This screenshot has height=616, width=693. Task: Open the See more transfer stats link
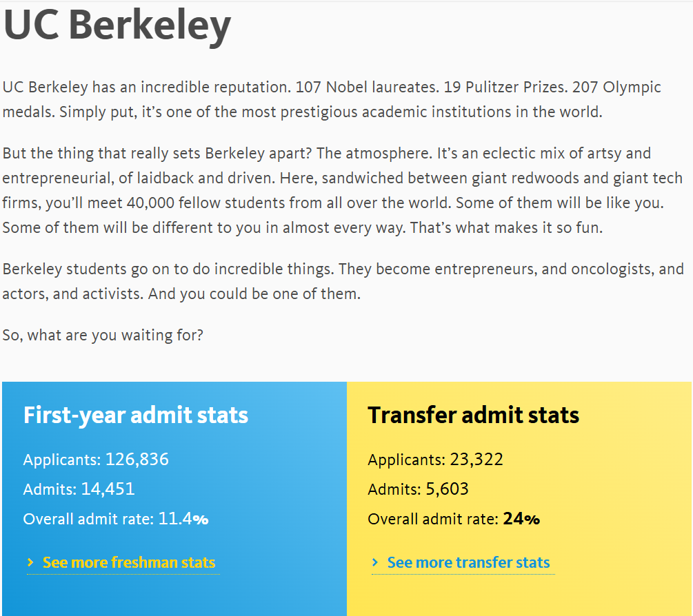point(468,562)
